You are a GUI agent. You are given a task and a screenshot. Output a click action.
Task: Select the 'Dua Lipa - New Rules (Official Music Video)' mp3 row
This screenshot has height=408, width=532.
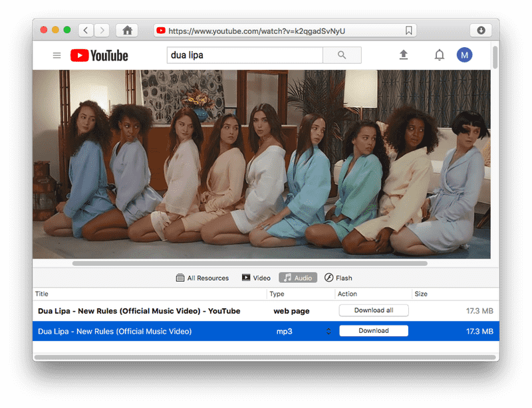(x=265, y=332)
